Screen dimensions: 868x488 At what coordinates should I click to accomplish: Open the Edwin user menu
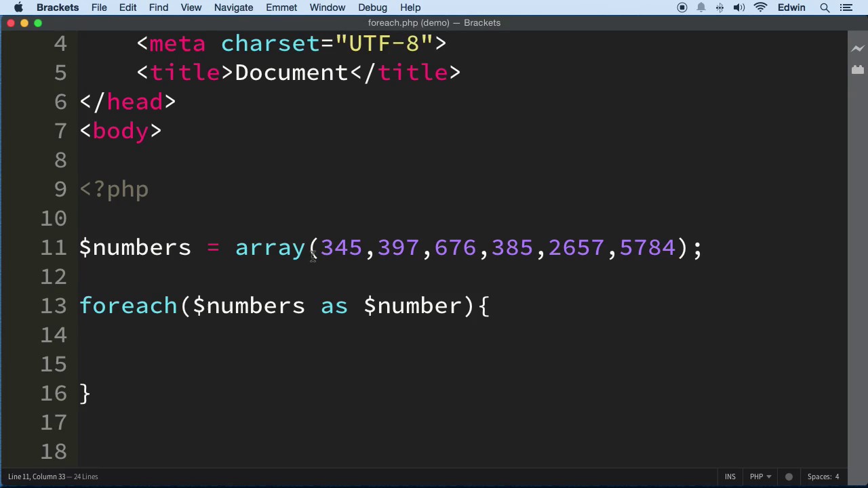point(791,7)
